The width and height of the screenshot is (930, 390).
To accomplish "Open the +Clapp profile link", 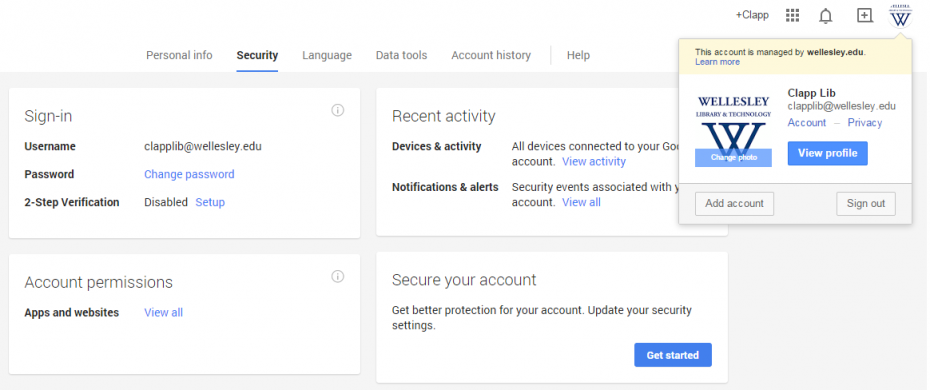I will [752, 15].
